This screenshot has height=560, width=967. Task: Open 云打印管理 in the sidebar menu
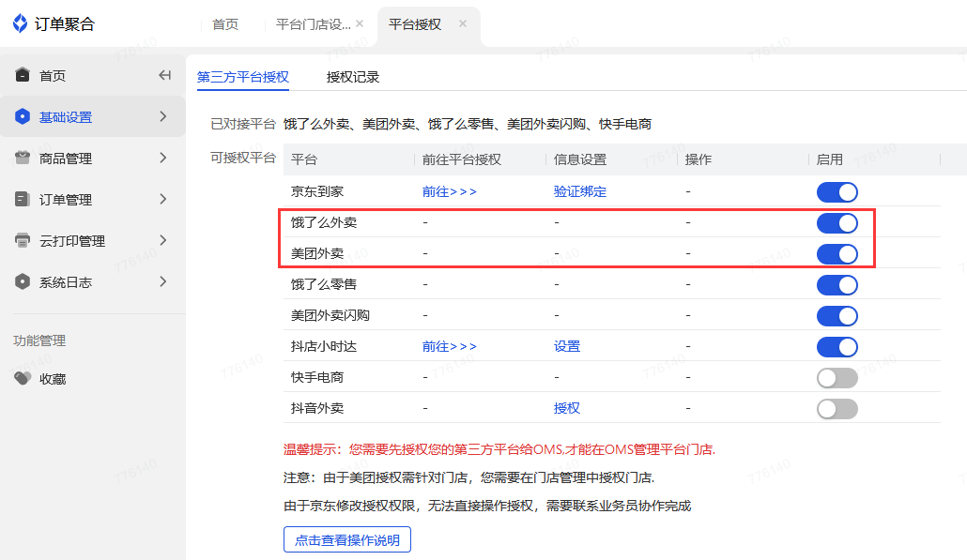click(72, 241)
